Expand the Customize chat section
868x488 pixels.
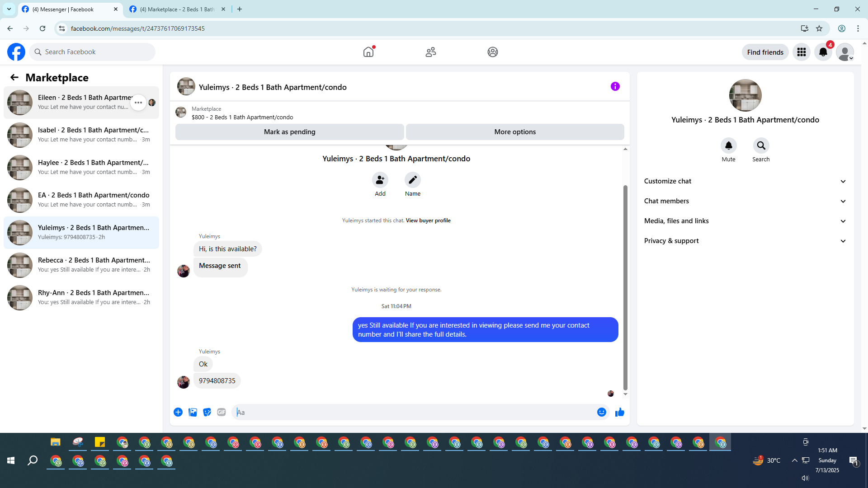[x=745, y=181]
